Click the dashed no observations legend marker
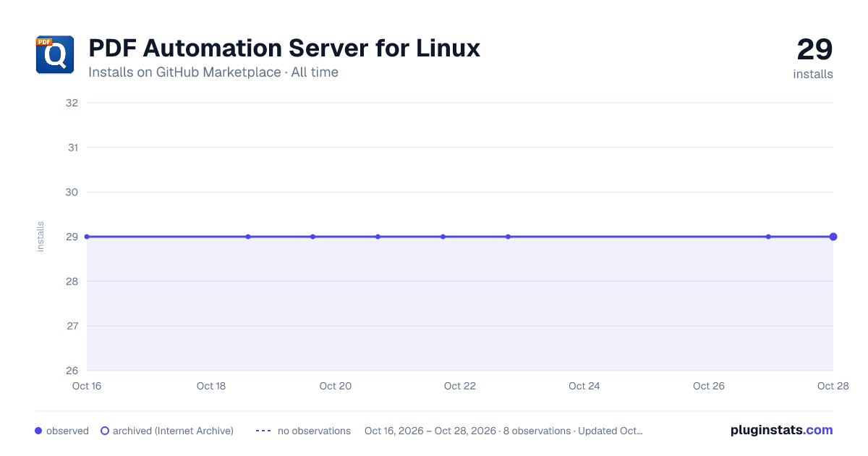 (x=263, y=431)
